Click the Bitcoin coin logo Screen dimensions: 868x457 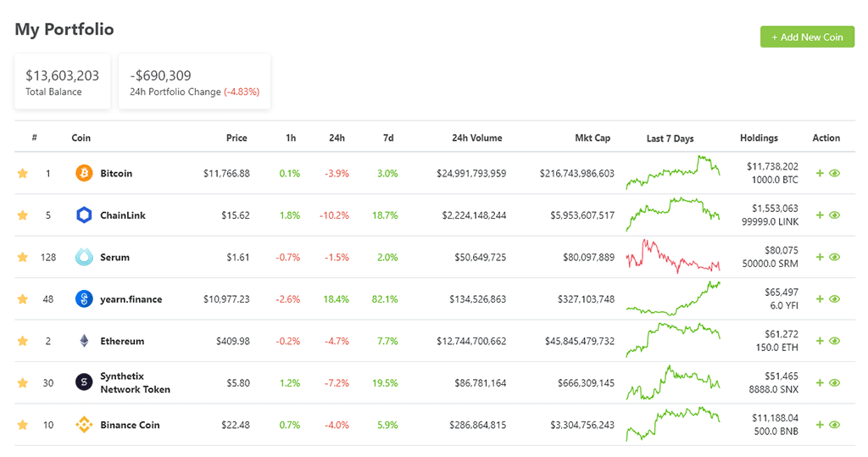click(x=84, y=173)
